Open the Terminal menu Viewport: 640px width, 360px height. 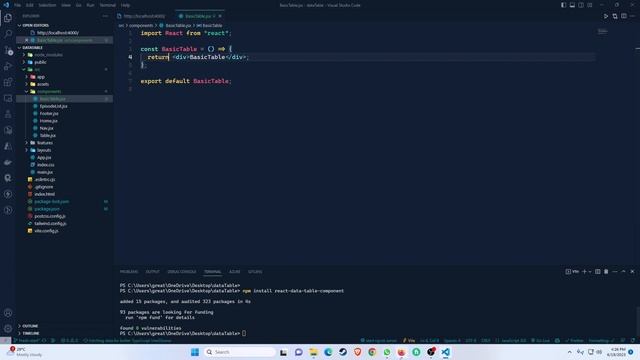107,5
